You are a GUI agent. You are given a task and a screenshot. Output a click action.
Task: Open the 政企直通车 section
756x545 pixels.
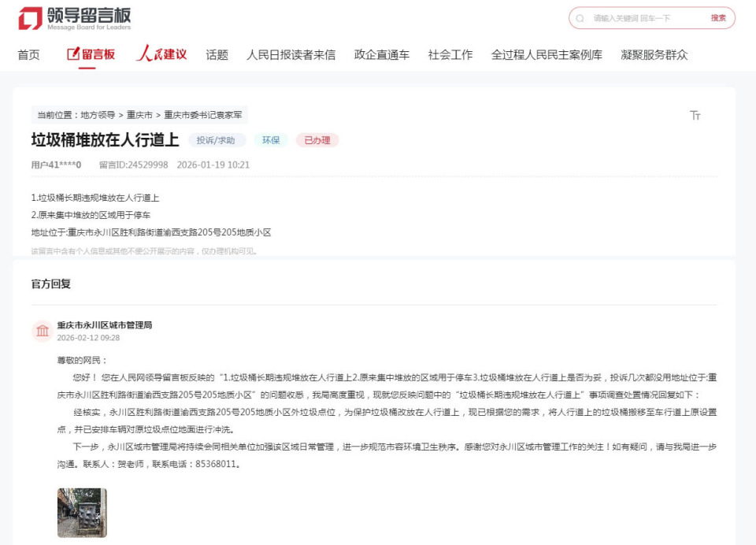(x=382, y=54)
